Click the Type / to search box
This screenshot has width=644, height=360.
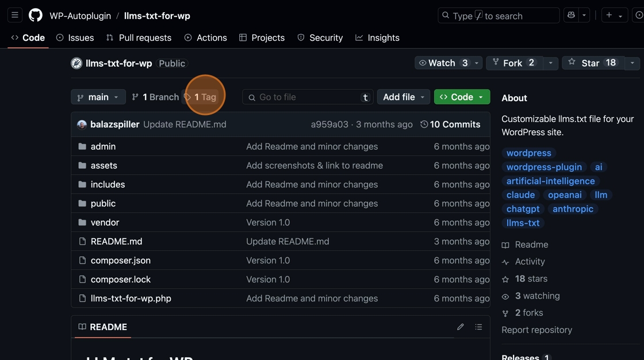(x=499, y=16)
